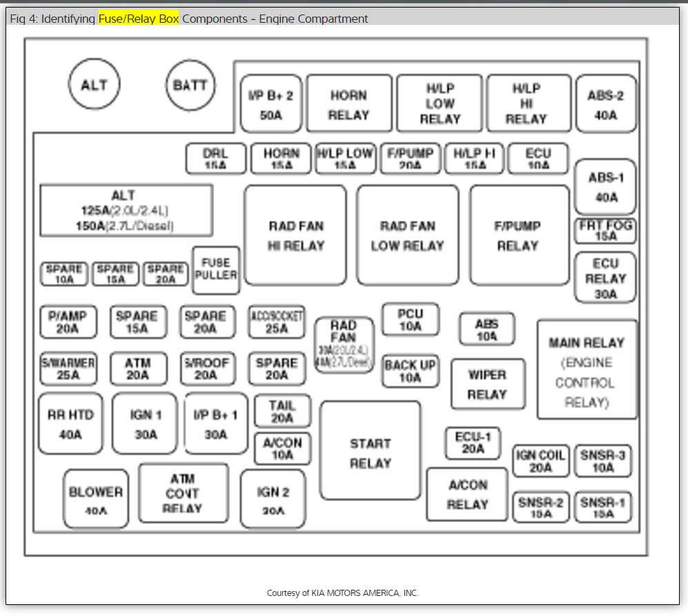Select the H/LP LOW RELAY box

point(440,103)
